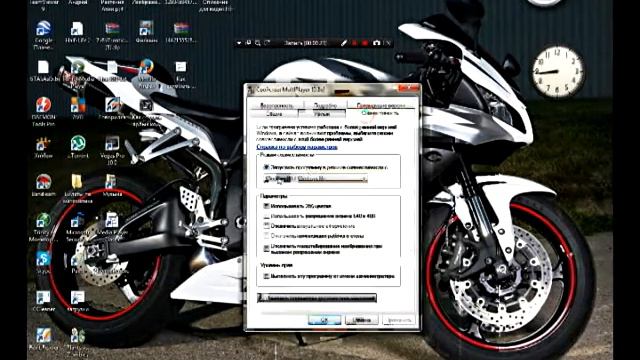
Task: Click OK in the properties dialog
Action: [x=324, y=320]
